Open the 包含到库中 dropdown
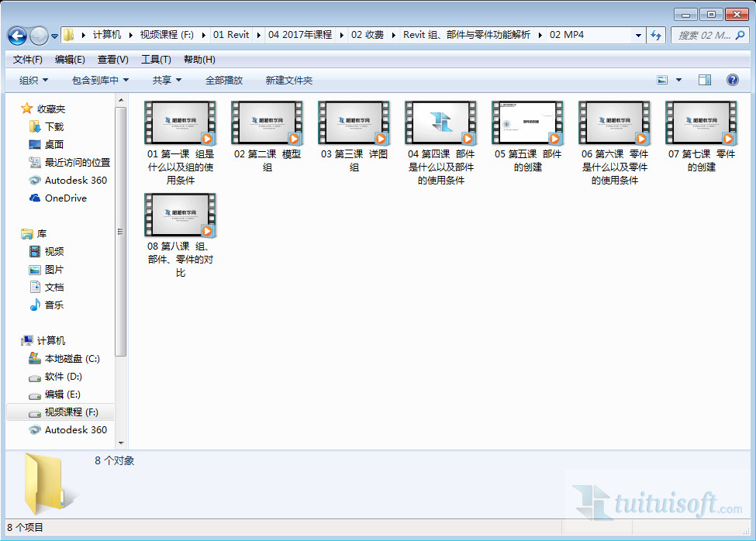Image resolution: width=756 pixels, height=541 pixels. [x=100, y=80]
